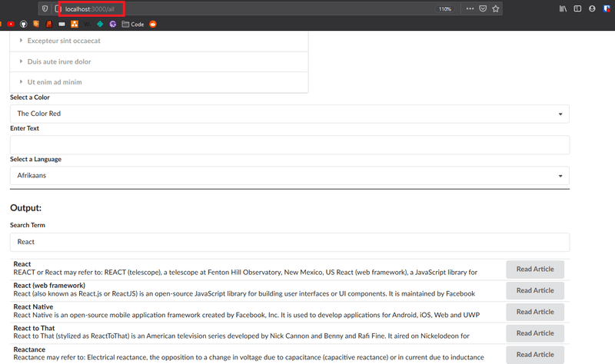Open the teal diamond bookmark icon
Screen dimensions: 615x364
click(100, 25)
